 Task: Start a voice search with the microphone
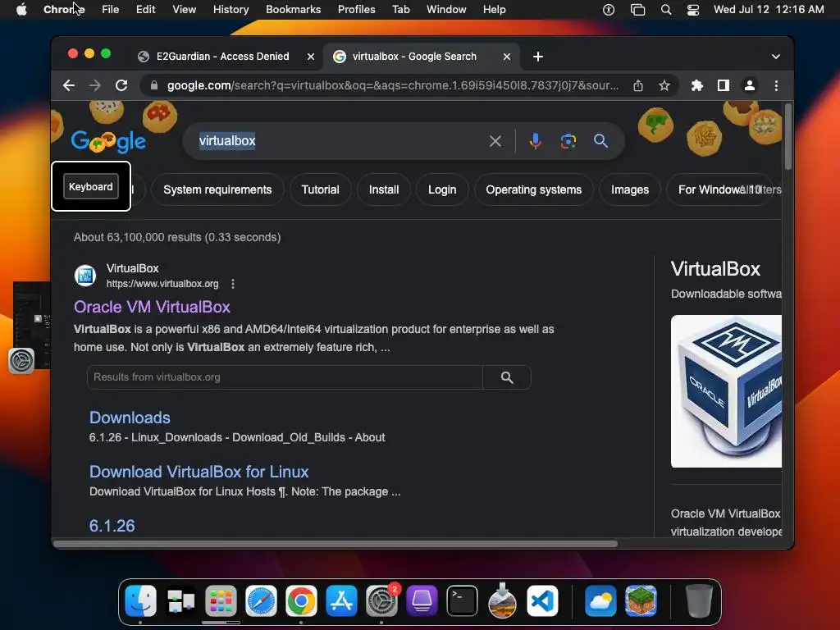(x=535, y=141)
